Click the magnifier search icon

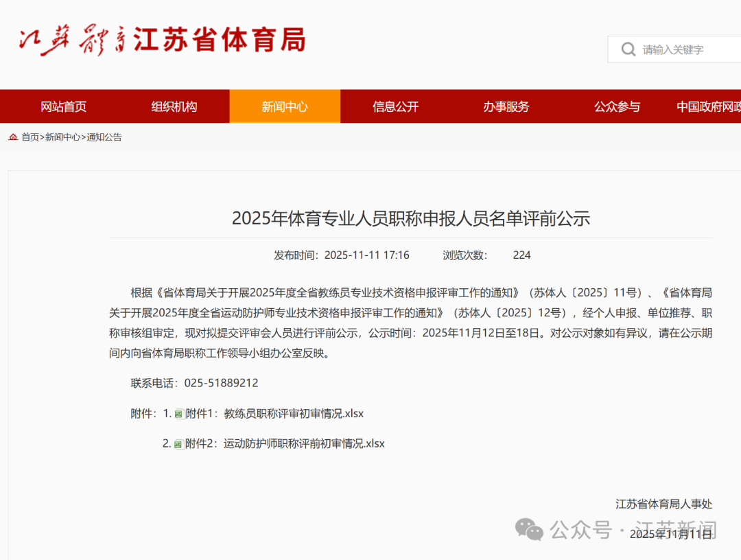click(628, 49)
